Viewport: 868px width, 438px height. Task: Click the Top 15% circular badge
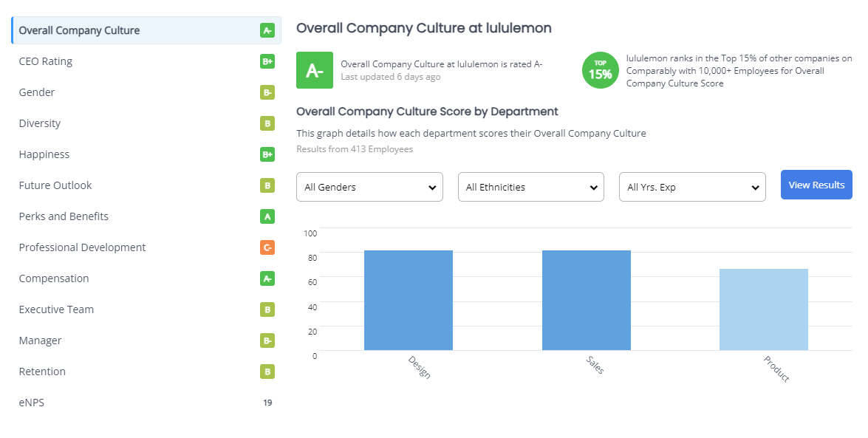click(x=600, y=70)
